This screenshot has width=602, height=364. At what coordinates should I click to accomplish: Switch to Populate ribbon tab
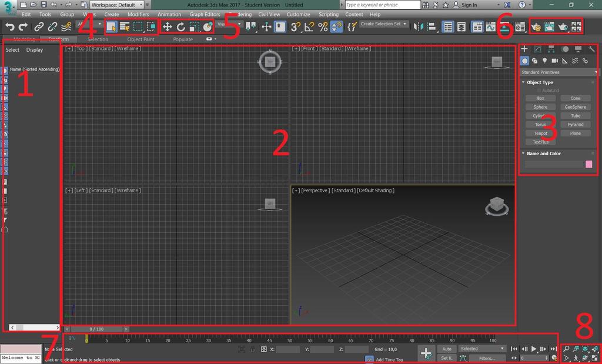point(183,39)
